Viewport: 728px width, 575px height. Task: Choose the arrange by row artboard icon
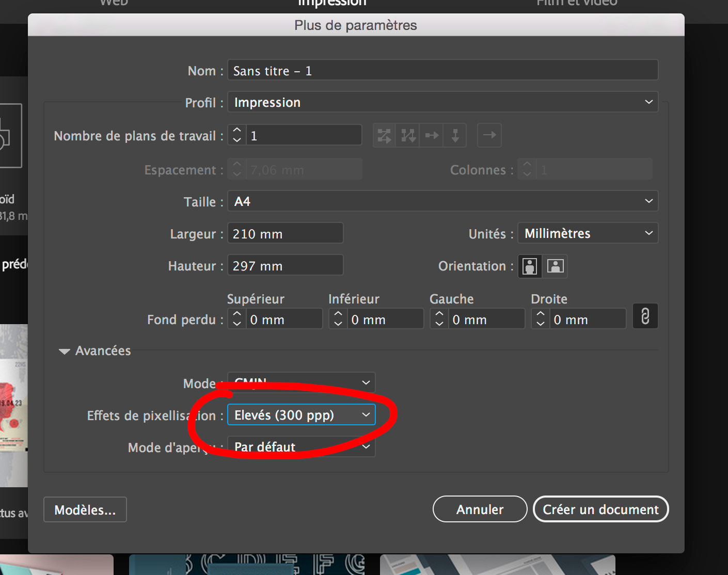(432, 136)
